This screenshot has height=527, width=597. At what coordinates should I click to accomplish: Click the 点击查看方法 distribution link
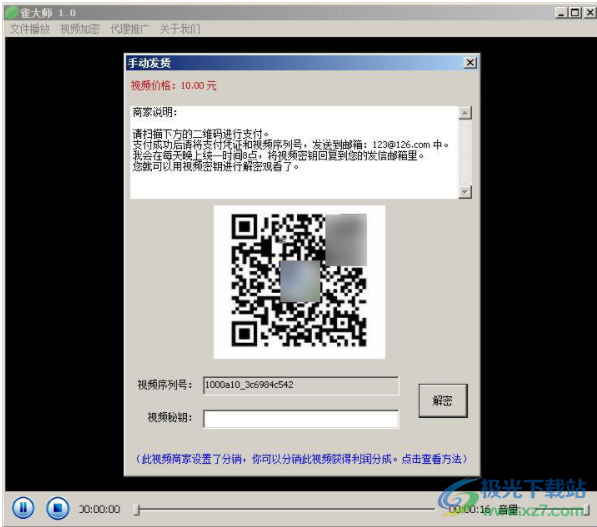coord(431,459)
